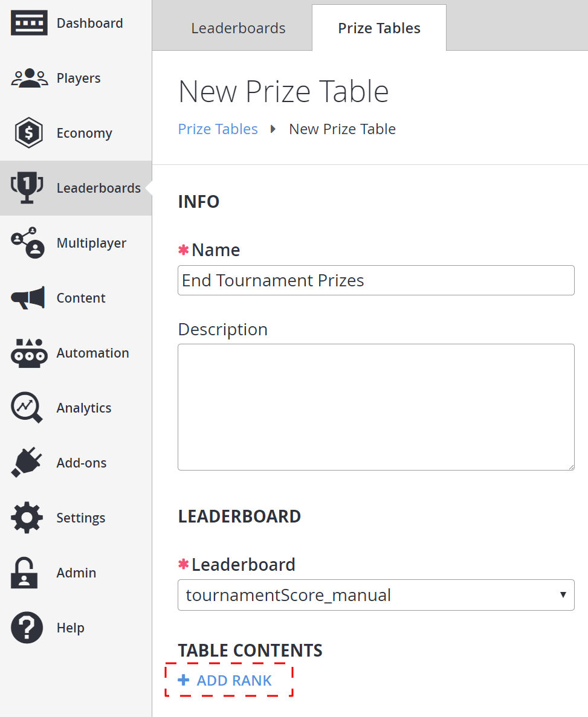Focus the Name field End Tournament Prizes
Image resolution: width=588 pixels, height=717 pixels.
point(376,280)
